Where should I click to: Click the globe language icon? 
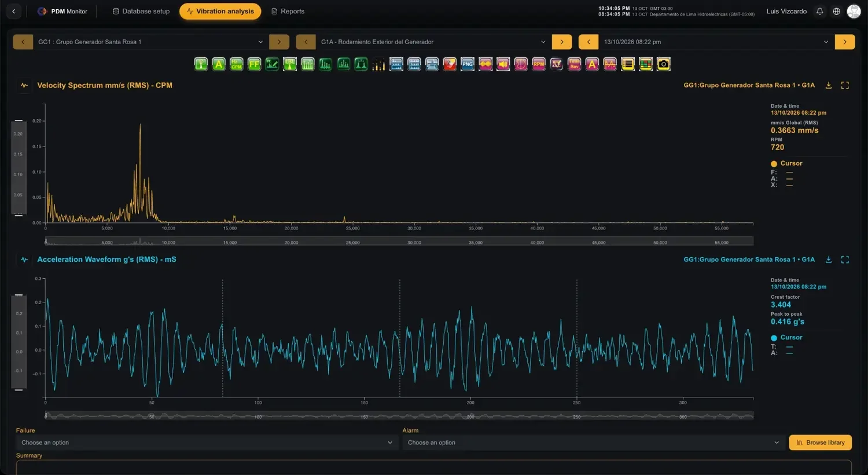tap(837, 11)
